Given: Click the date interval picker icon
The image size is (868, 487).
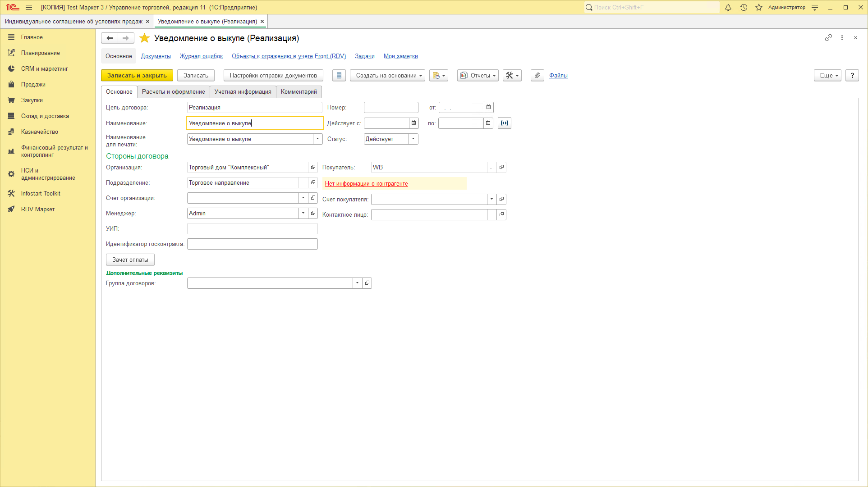Looking at the screenshot, I should click(x=504, y=123).
